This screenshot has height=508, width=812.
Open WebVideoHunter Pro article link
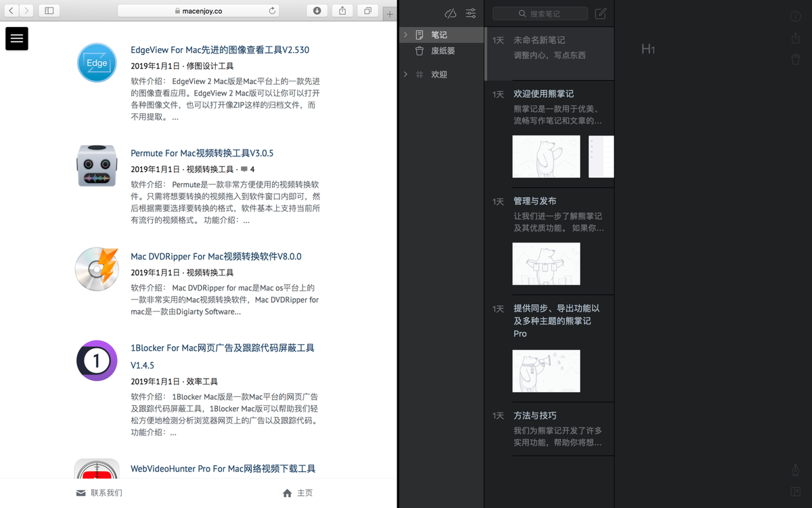(x=223, y=469)
